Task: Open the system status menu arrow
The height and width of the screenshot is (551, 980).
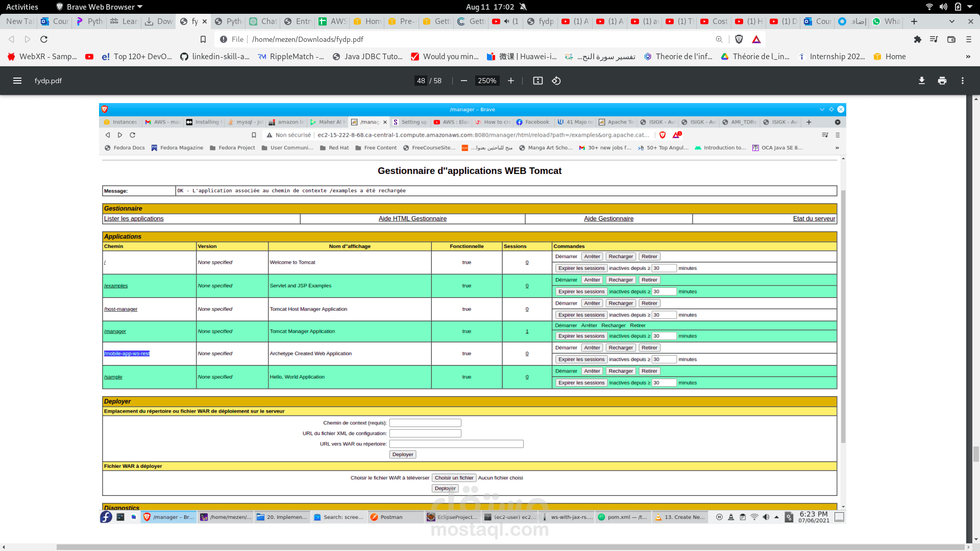Action: click(970, 7)
